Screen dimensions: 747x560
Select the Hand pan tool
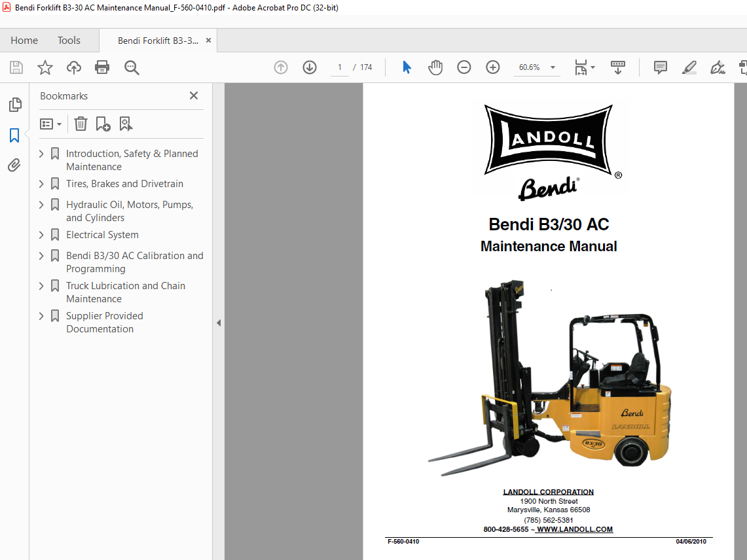[x=435, y=67]
